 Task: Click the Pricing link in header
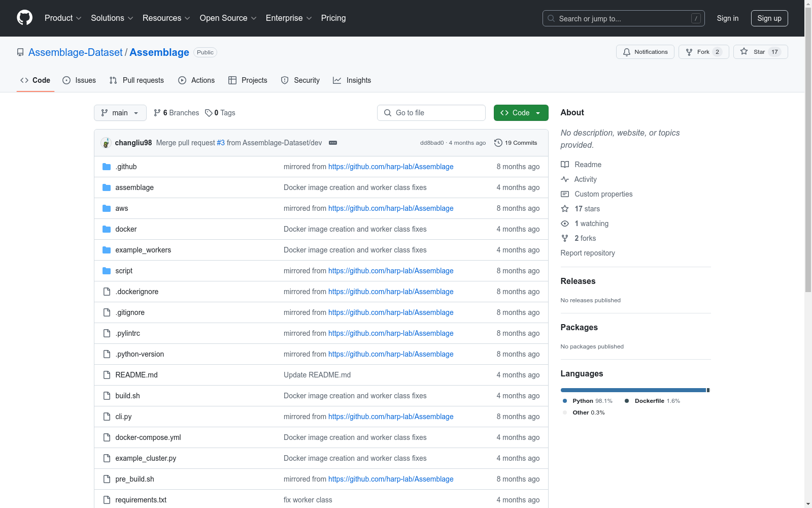(333, 18)
